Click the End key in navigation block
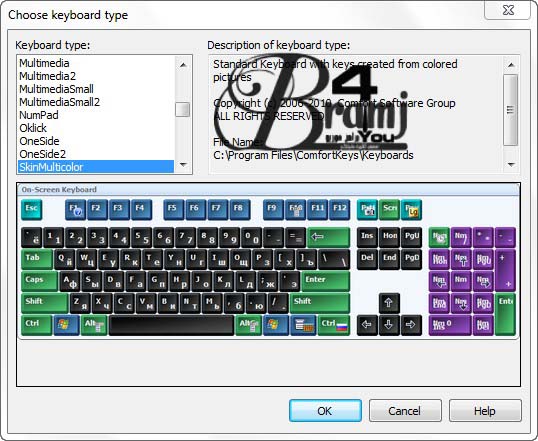 [x=389, y=259]
